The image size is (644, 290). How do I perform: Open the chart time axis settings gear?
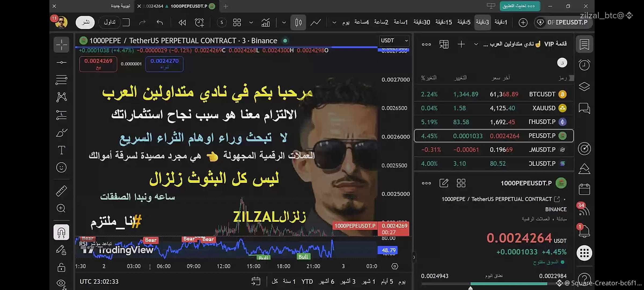(395, 266)
